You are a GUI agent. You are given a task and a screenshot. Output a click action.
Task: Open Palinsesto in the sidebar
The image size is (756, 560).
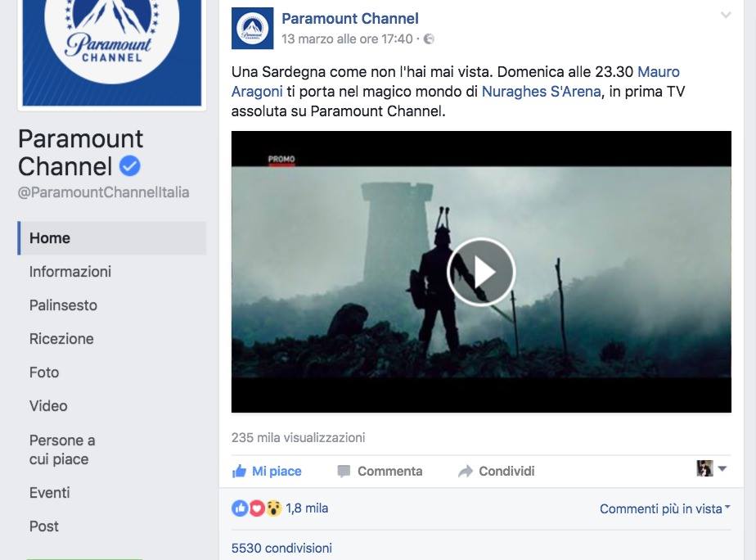pyautogui.click(x=63, y=305)
